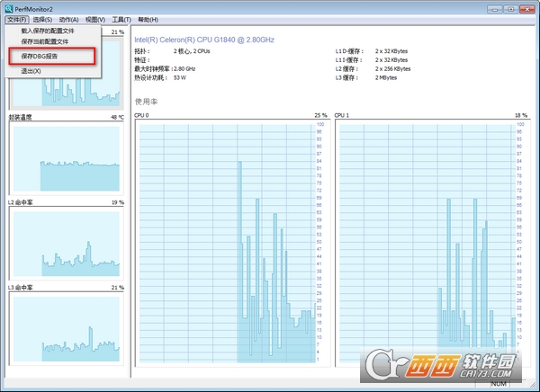540x392 pixels.
Task: Click the CPU 0 25 % value
Action: (x=320, y=115)
